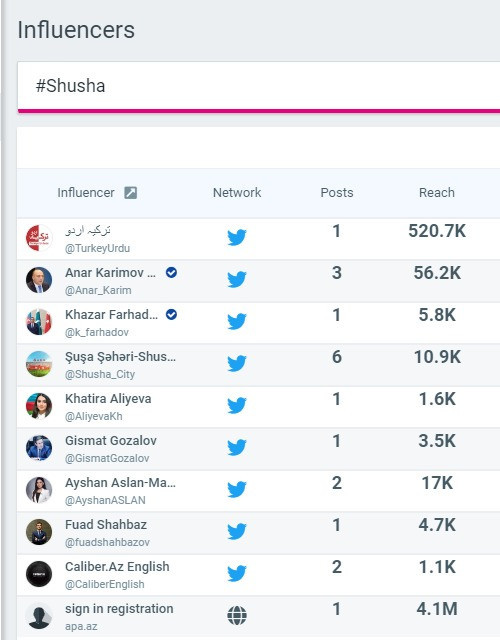Viewport: 500px width, 640px height.
Task: Open the @fuadshahbazov handle link
Action: point(107,542)
